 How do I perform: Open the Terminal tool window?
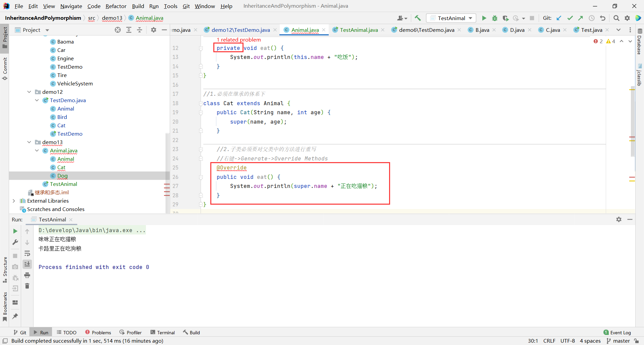coord(163,332)
